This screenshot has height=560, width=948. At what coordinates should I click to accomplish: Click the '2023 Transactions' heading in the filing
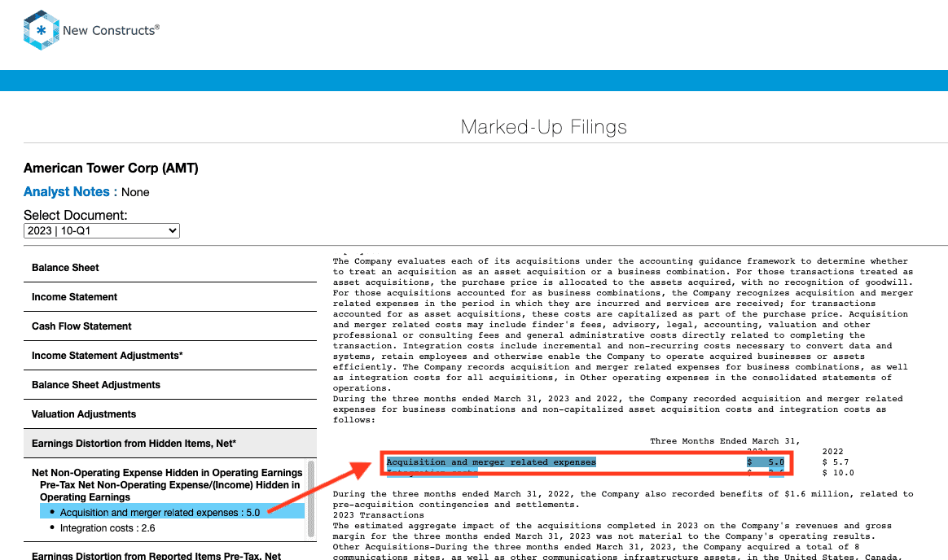[379, 514]
